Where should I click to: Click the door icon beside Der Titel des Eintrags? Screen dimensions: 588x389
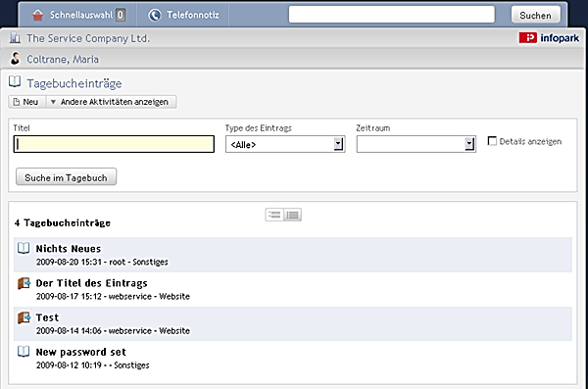24,283
